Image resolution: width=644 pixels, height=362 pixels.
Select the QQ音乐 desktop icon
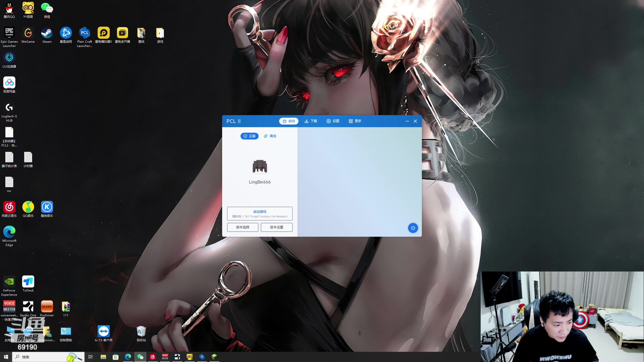(x=28, y=209)
